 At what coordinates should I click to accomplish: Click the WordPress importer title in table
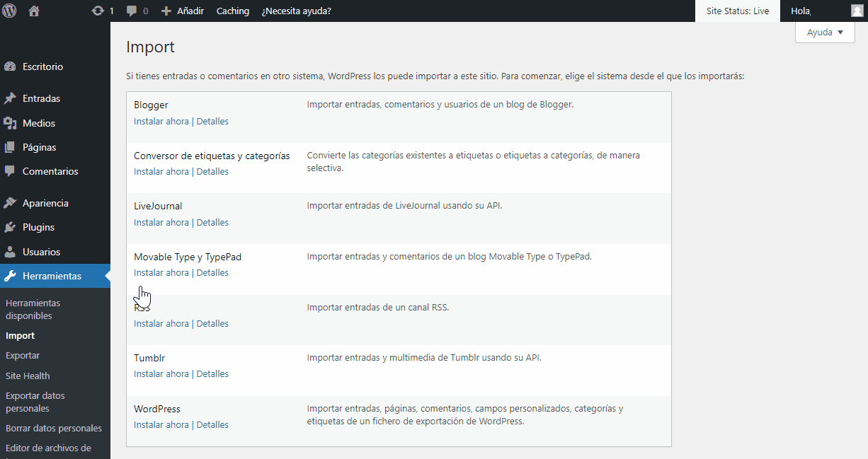tap(157, 409)
